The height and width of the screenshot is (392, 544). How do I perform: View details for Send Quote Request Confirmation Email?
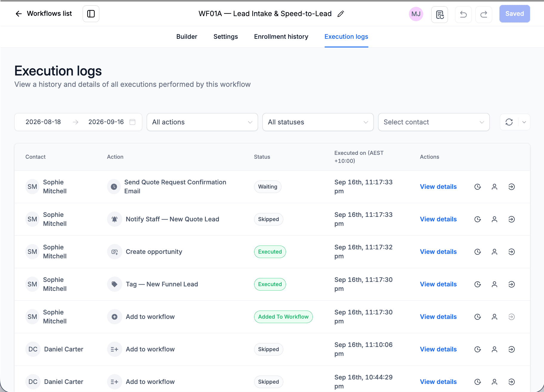pos(438,187)
